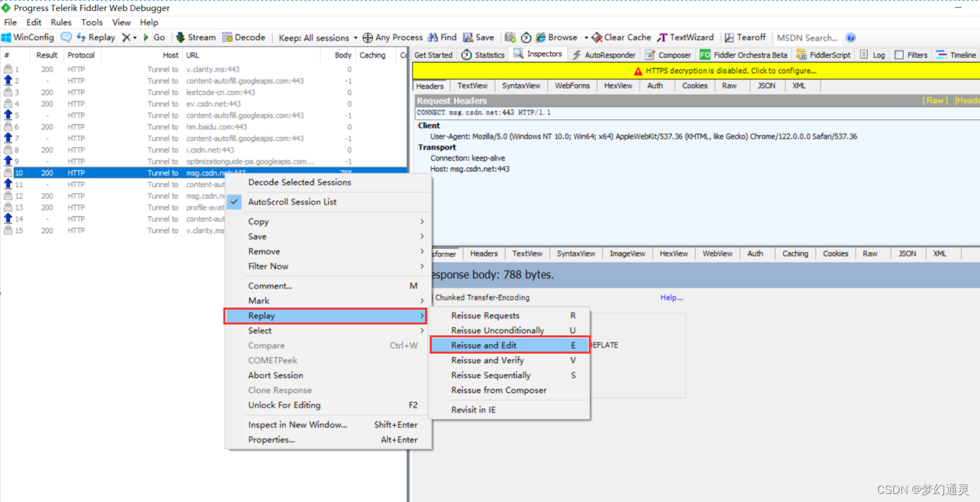Switch to the Timeline tab
Screen dimensions: 980x502
pyautogui.click(x=956, y=55)
